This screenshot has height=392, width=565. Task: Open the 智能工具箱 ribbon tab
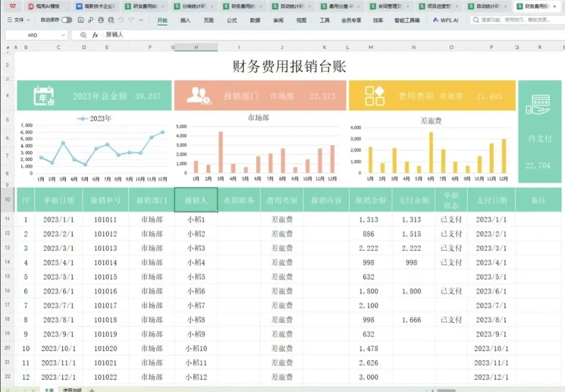407,20
